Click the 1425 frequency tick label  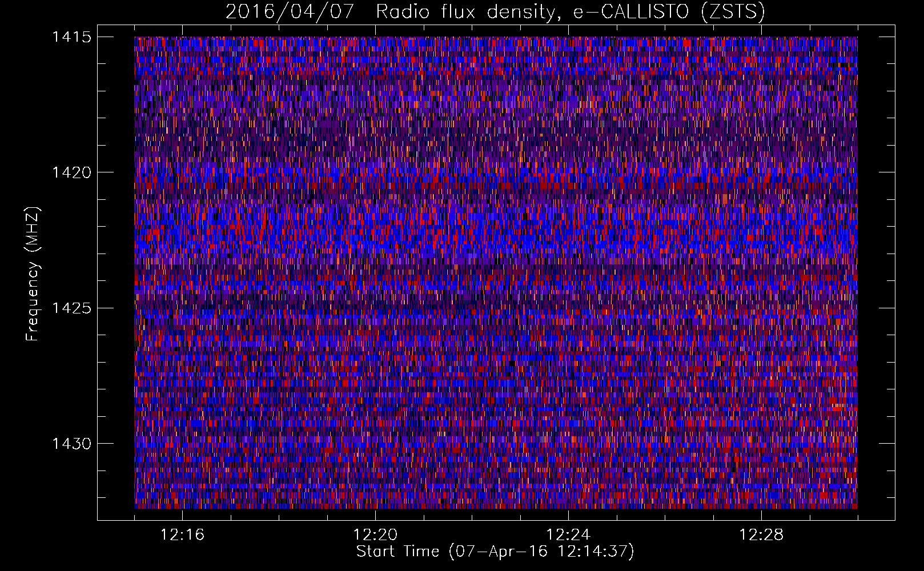71,308
